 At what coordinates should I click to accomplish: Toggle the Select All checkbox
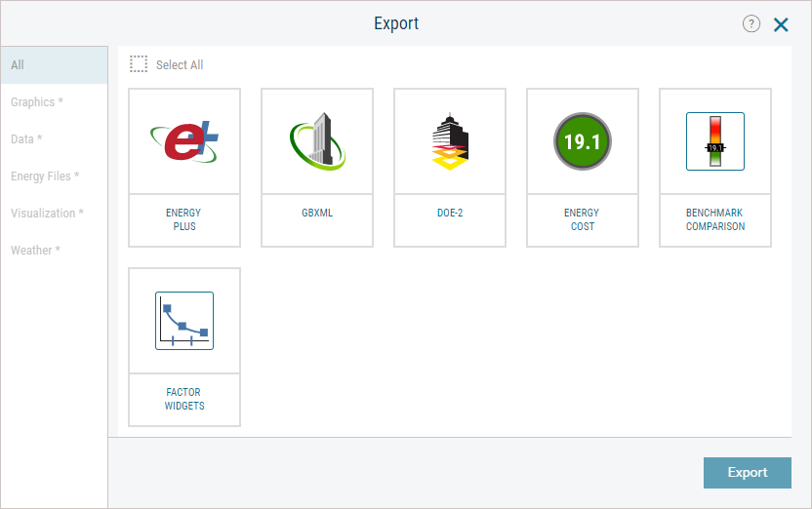[x=139, y=64]
